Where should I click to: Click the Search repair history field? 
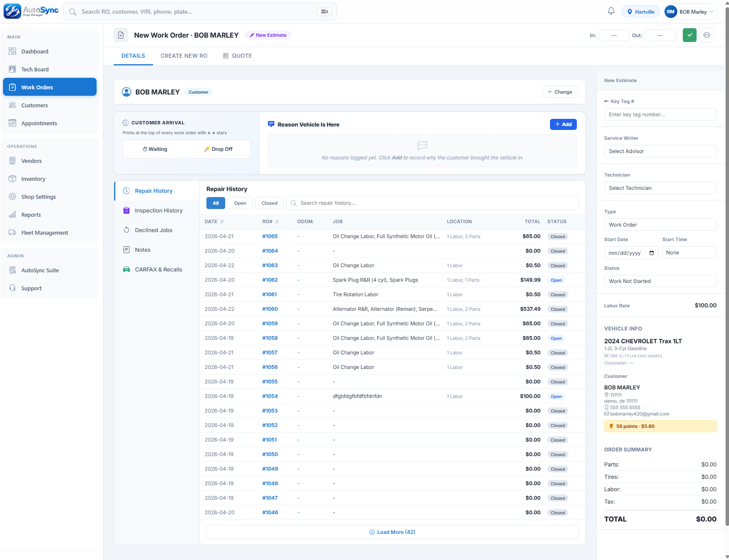point(432,203)
